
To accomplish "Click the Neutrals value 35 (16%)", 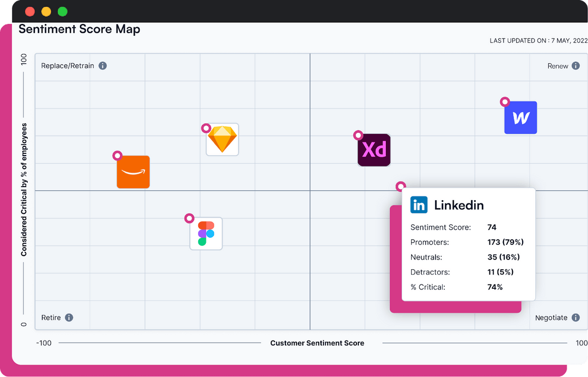I will pos(504,257).
